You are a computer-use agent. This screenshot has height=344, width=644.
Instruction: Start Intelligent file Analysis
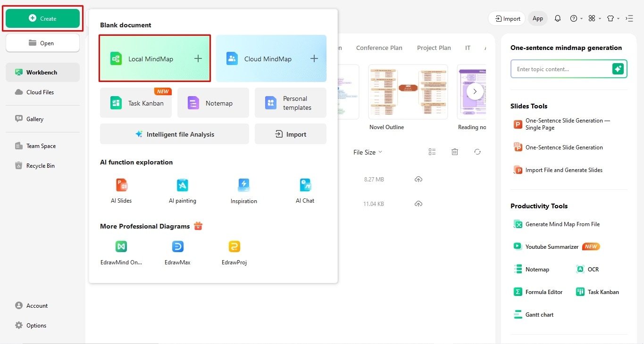[175, 134]
